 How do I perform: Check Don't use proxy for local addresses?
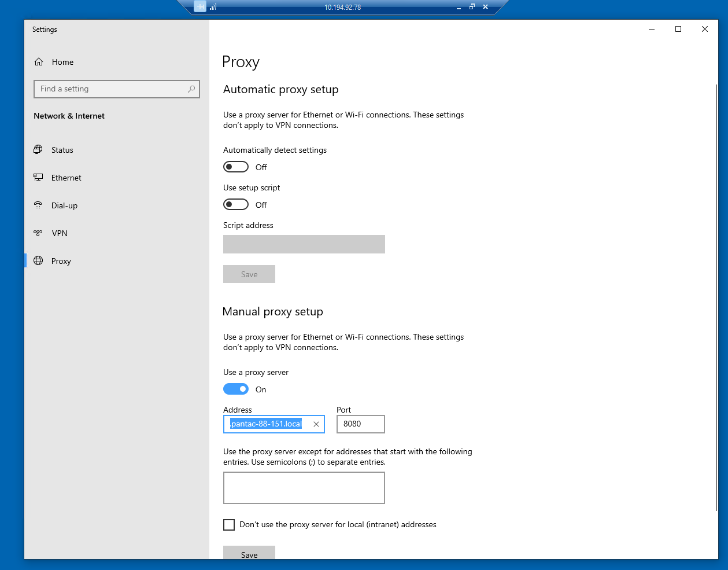coord(229,525)
